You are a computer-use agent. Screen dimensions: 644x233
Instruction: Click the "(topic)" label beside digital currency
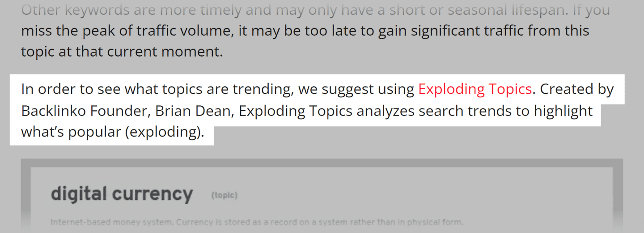(224, 195)
